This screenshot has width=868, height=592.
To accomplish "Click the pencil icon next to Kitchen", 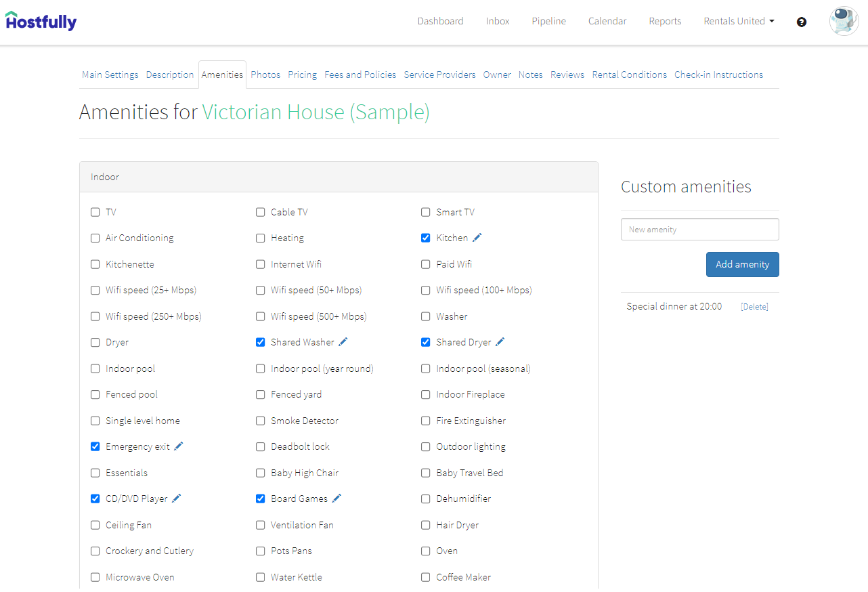I will [x=477, y=238].
